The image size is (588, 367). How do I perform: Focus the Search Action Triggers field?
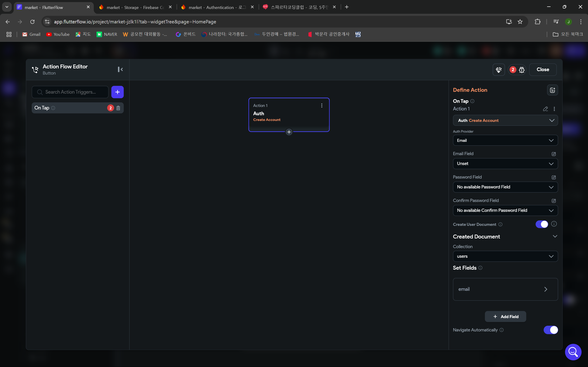pyautogui.click(x=70, y=92)
